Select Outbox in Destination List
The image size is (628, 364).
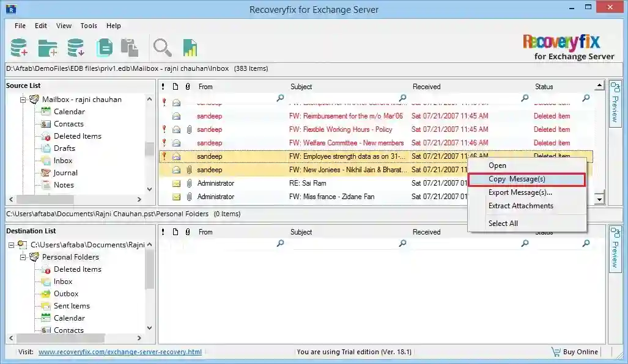coord(65,294)
